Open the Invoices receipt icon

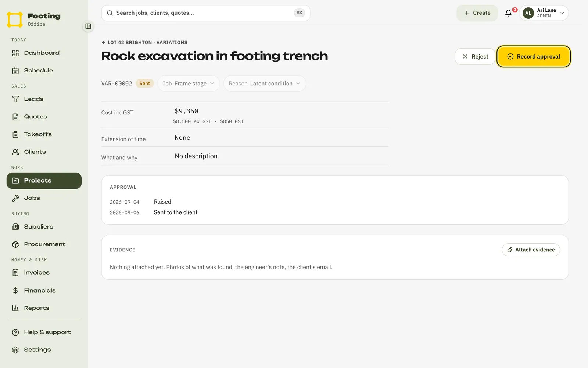[15, 273]
